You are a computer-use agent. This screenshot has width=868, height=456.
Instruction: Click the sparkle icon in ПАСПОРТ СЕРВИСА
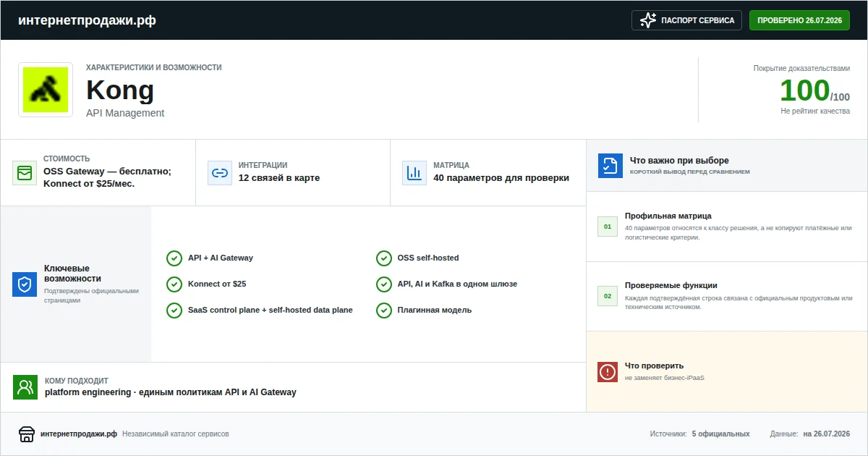click(648, 20)
